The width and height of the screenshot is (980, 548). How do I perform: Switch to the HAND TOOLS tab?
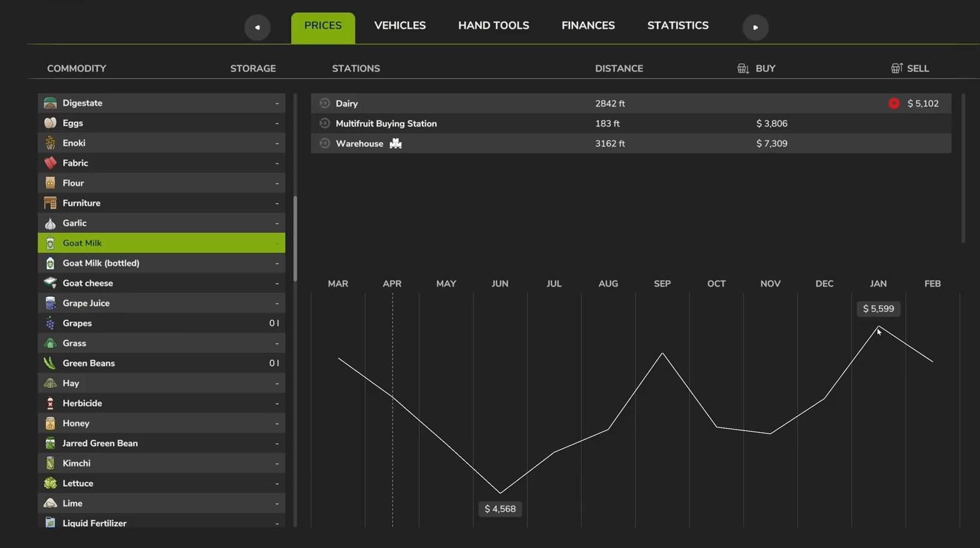494,26
